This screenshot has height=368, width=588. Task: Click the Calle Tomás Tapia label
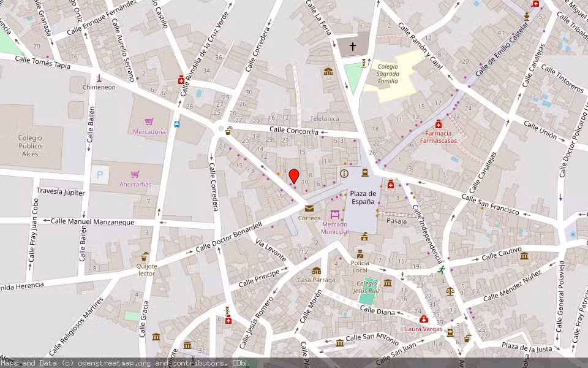click(43, 63)
